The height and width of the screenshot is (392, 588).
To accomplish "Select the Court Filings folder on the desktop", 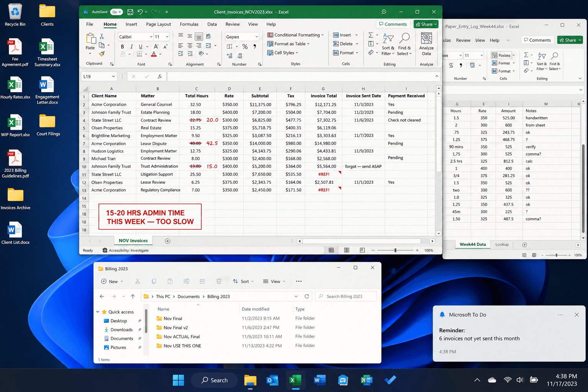I will tap(48, 125).
